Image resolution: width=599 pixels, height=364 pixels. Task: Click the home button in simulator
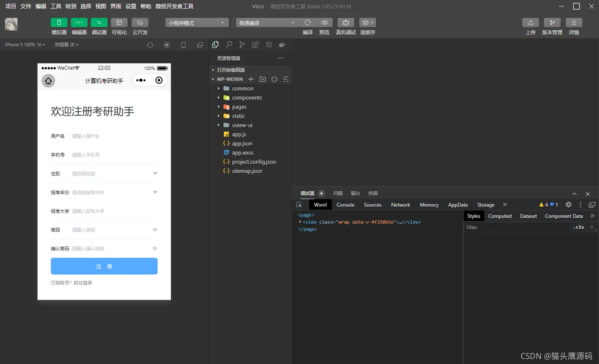point(48,80)
